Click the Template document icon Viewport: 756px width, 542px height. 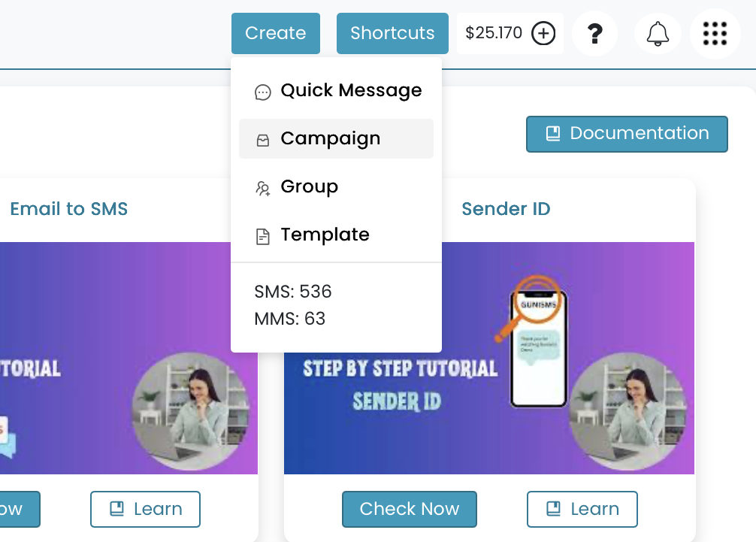[263, 236]
